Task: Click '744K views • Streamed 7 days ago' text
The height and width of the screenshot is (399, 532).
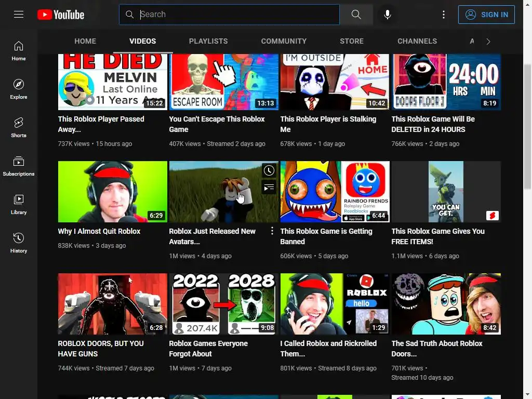Action: [106, 368]
